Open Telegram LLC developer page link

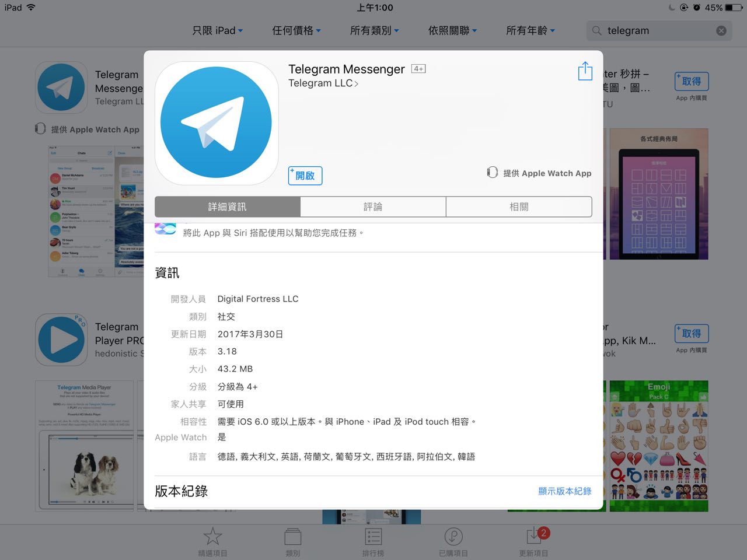[x=323, y=83]
